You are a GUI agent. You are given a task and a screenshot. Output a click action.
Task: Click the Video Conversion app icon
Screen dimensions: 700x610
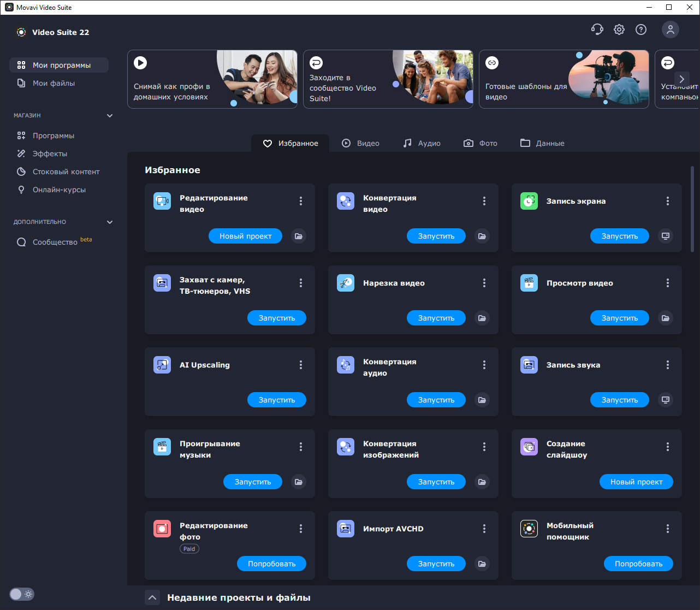[346, 201]
